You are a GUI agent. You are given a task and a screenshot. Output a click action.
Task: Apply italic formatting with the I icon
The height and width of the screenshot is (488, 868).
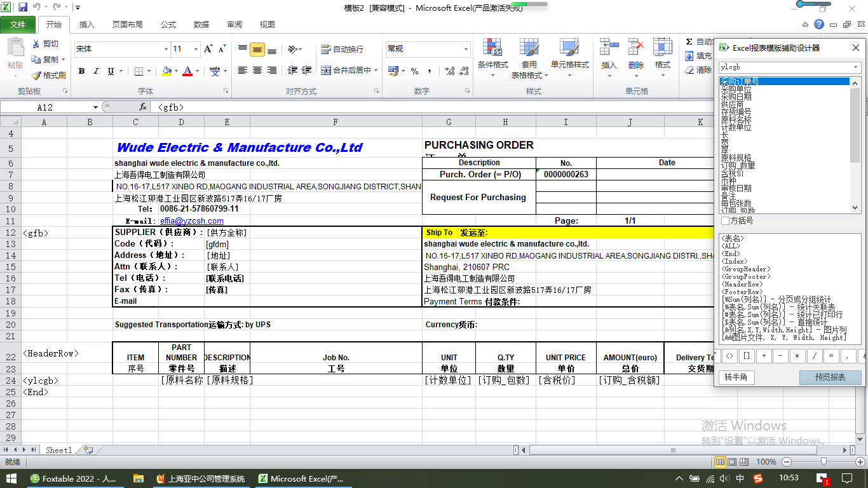coord(96,71)
